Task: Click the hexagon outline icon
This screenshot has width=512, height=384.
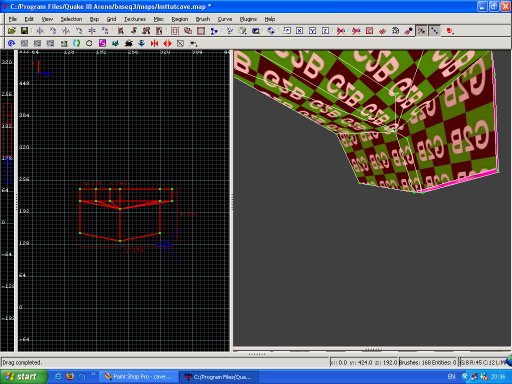Action: pos(89,43)
